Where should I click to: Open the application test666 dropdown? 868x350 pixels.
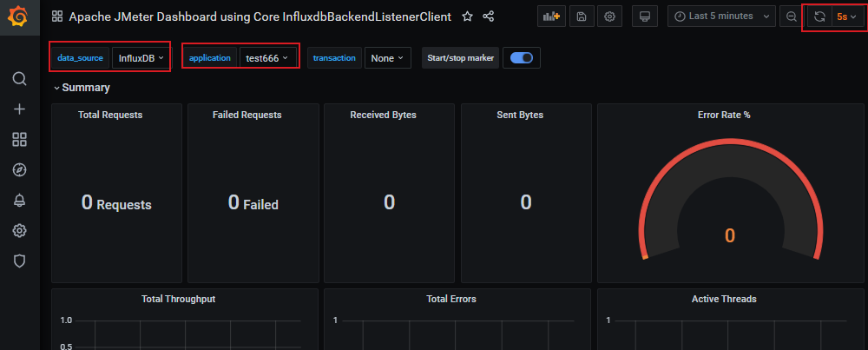point(267,57)
